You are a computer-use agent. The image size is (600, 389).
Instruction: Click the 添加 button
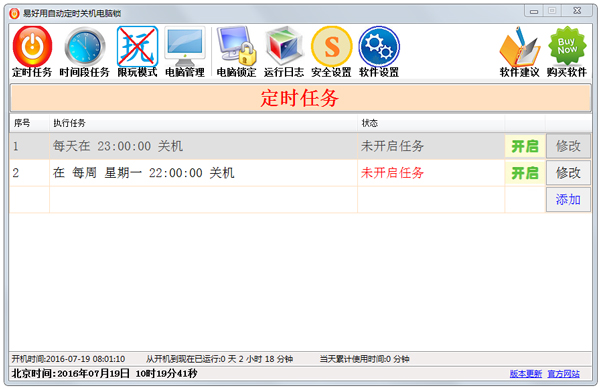(568, 200)
